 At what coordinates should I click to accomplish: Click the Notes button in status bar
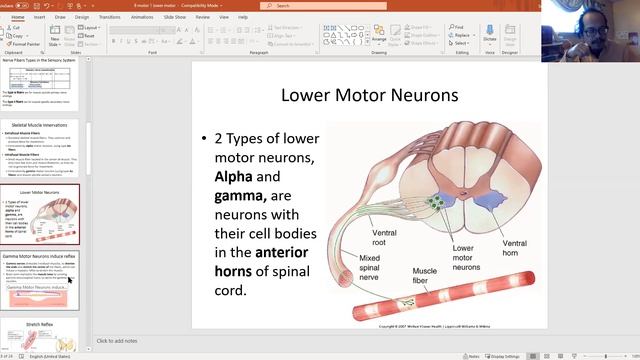point(471,356)
